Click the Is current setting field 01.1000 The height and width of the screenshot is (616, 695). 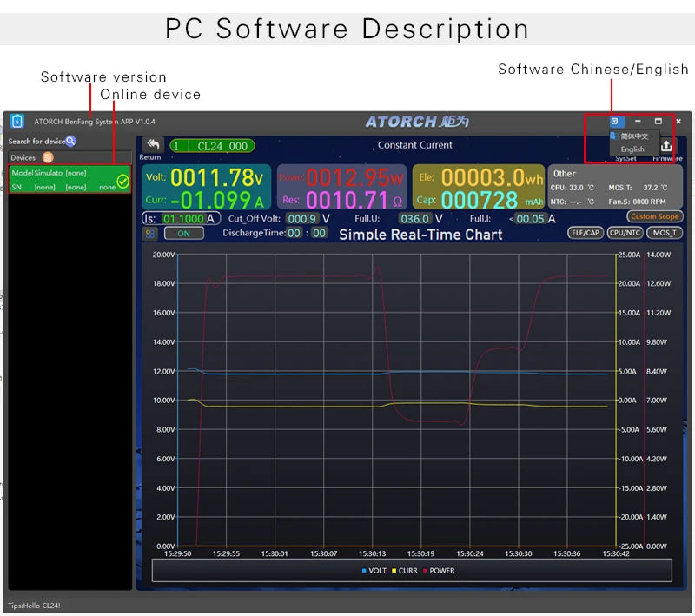[x=183, y=218]
